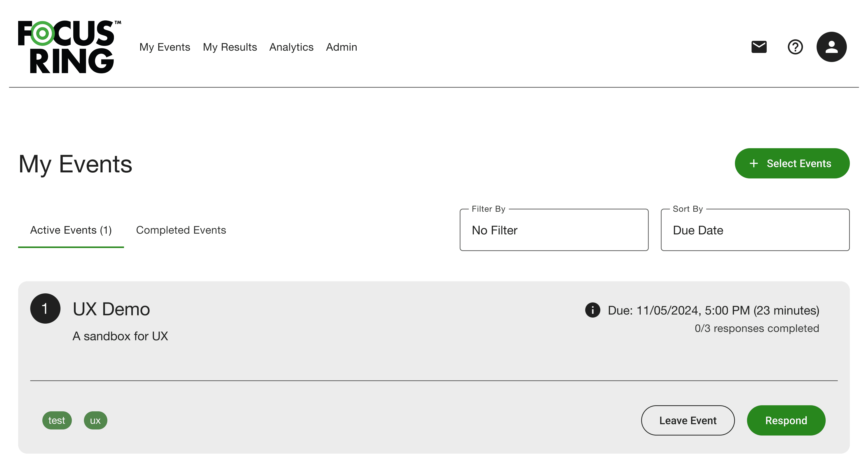The height and width of the screenshot is (465, 868).
Task: Open the user profile avatar icon
Action: [x=831, y=47]
